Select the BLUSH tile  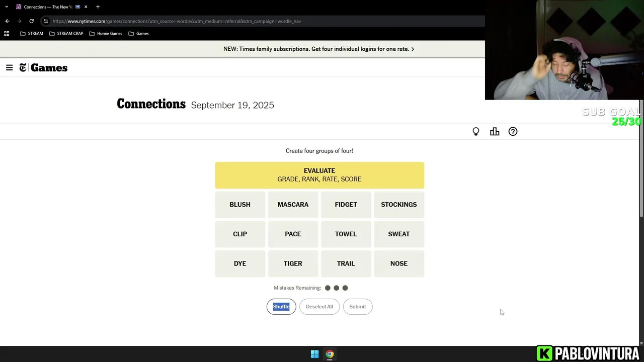point(240,205)
